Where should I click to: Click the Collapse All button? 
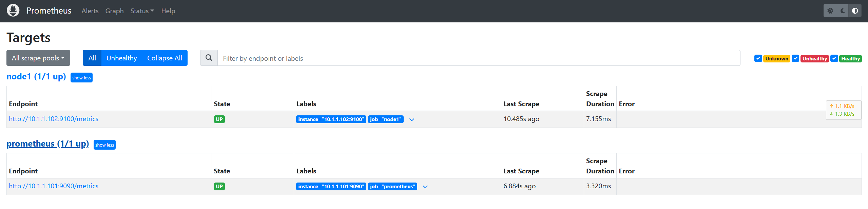click(165, 58)
